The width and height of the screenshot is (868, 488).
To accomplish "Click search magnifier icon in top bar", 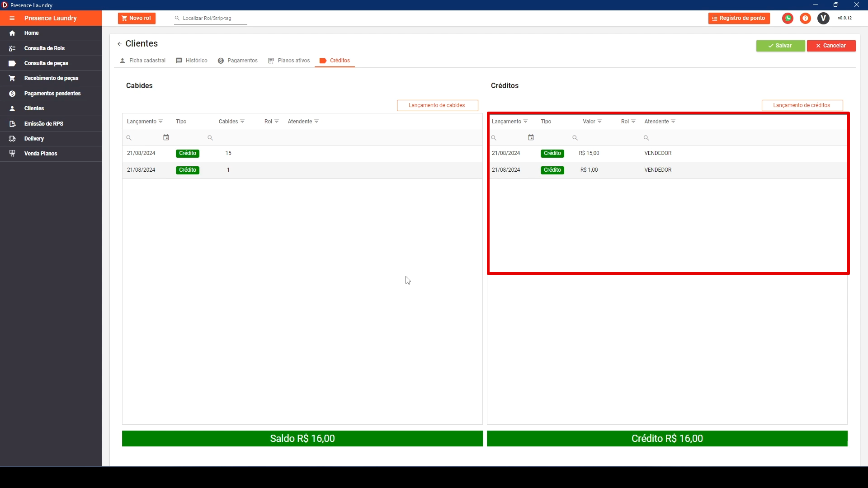I will coord(177,19).
